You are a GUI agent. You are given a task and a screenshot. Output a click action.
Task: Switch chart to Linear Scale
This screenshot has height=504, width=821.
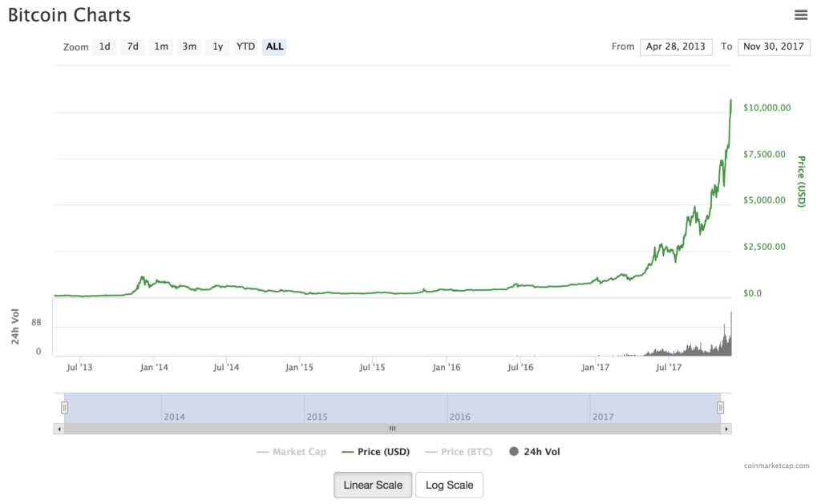pos(373,485)
